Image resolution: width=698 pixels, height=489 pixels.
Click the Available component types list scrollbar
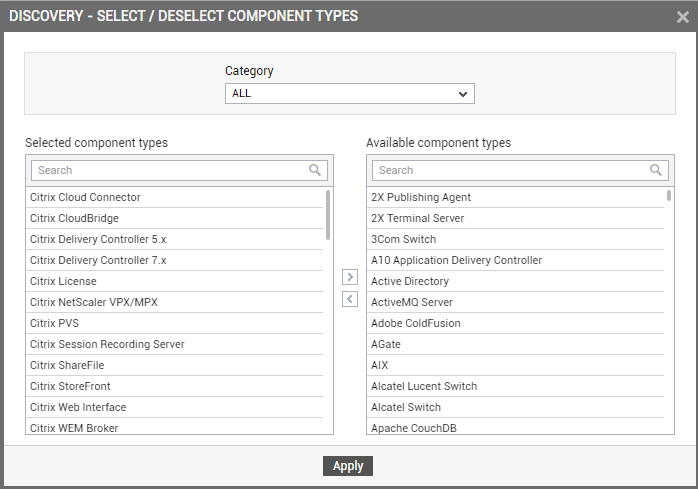669,196
